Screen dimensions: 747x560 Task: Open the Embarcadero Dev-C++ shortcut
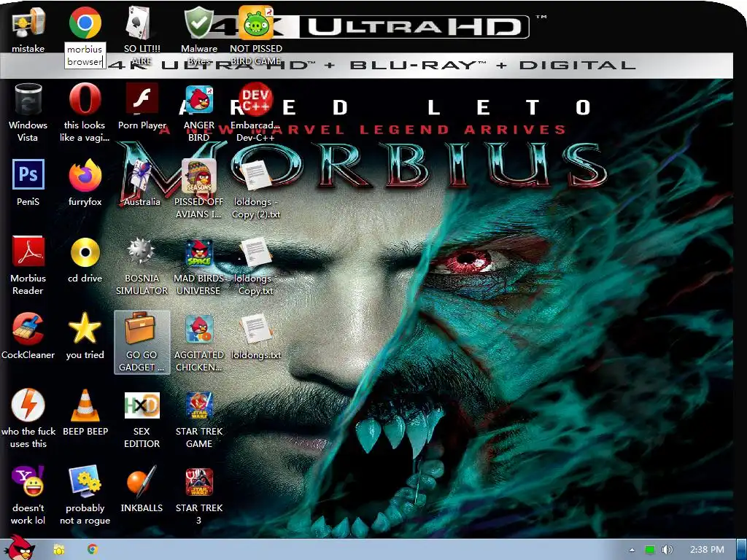click(256, 99)
